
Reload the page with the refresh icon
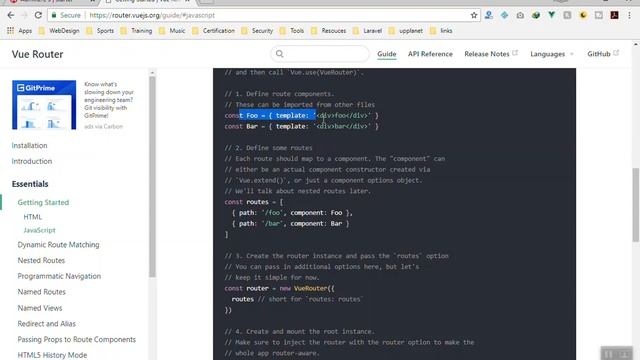click(38, 15)
